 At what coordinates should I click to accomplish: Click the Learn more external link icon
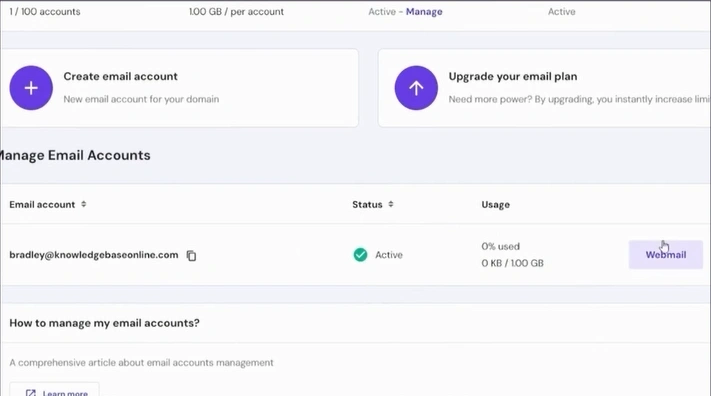(31, 393)
